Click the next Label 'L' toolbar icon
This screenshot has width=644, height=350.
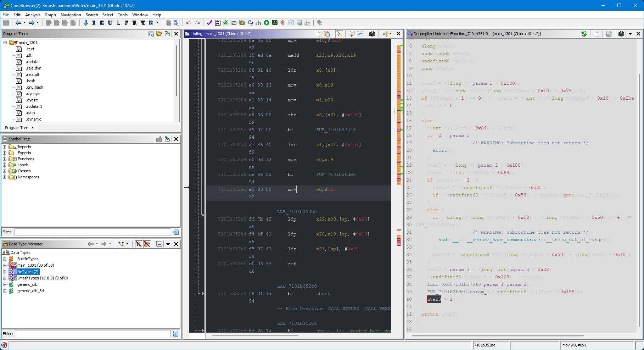tap(118, 23)
